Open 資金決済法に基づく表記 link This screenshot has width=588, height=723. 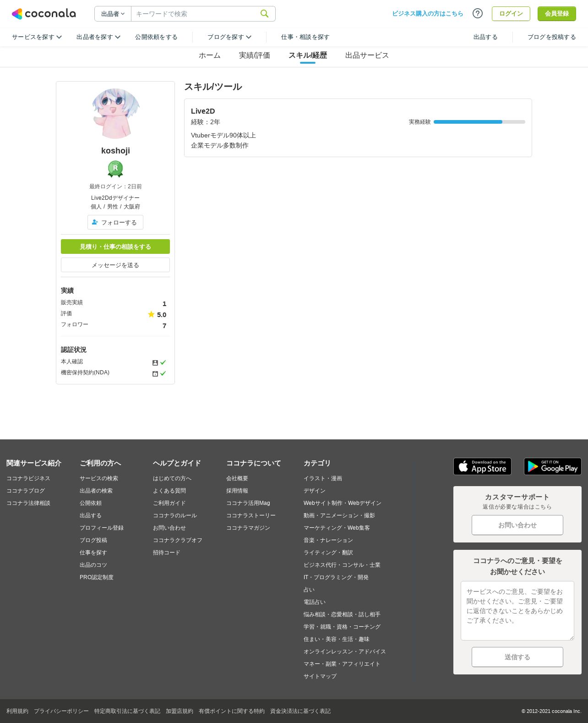point(300,711)
